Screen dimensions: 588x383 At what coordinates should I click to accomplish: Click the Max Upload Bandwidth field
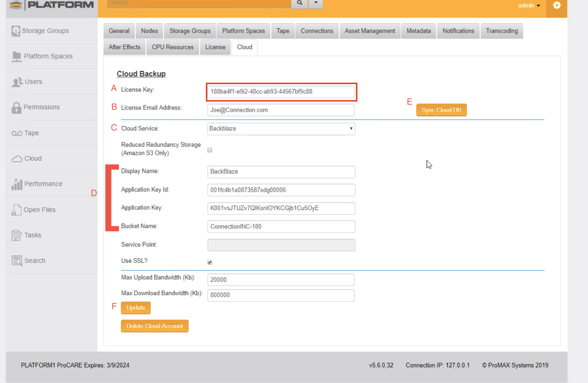pyautogui.click(x=281, y=280)
